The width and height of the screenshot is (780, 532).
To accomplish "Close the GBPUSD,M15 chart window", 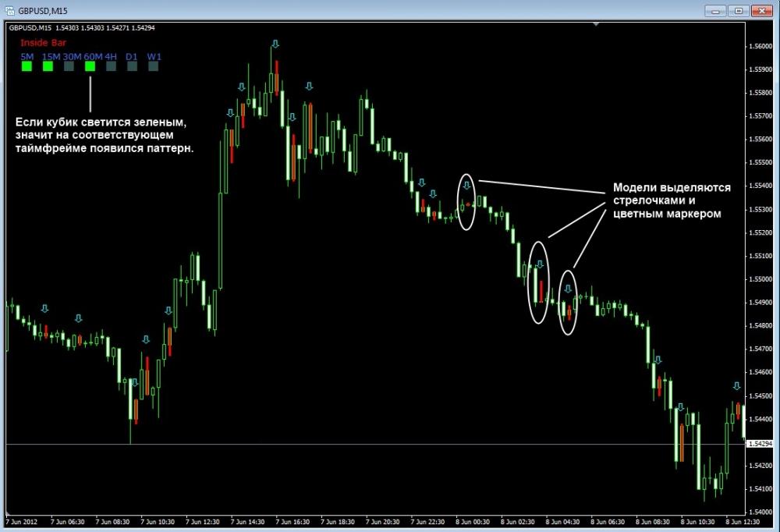I will tap(761, 10).
